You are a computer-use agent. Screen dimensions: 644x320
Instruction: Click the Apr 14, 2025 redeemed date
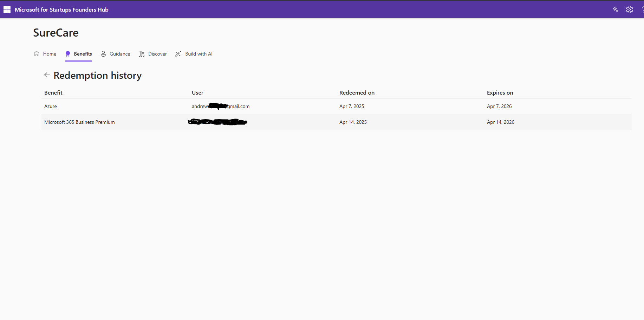(x=353, y=122)
